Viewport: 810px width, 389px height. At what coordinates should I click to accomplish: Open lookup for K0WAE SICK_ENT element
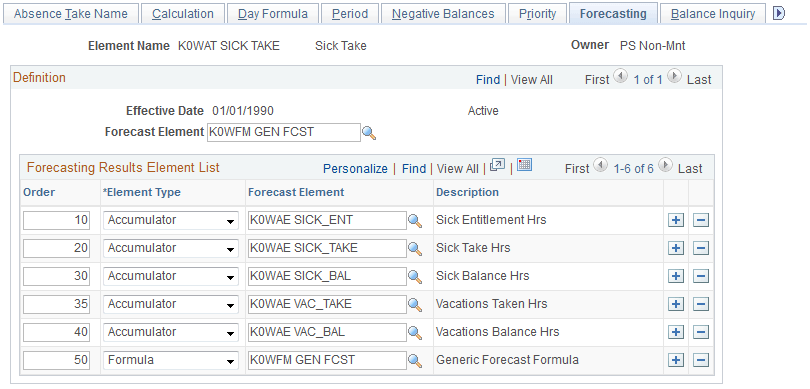415,221
